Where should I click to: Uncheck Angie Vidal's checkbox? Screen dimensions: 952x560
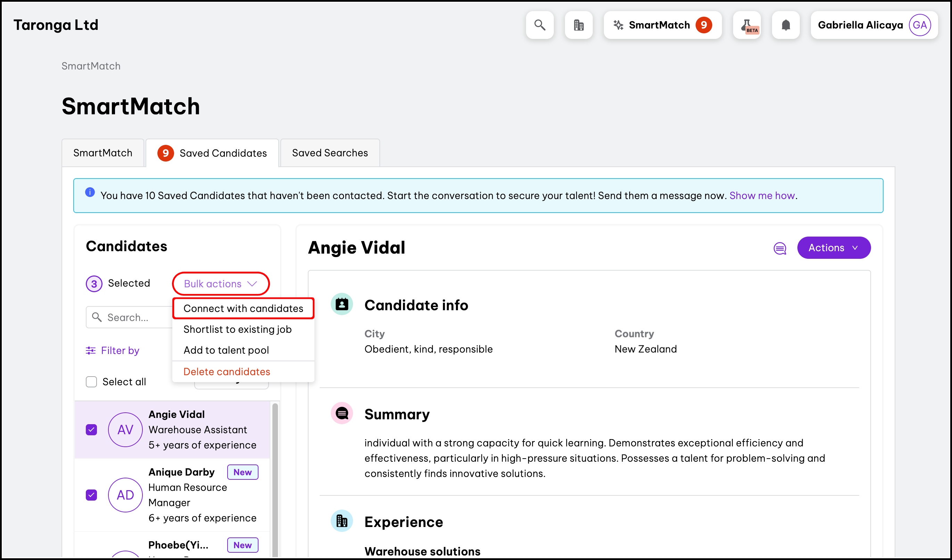pyautogui.click(x=91, y=430)
